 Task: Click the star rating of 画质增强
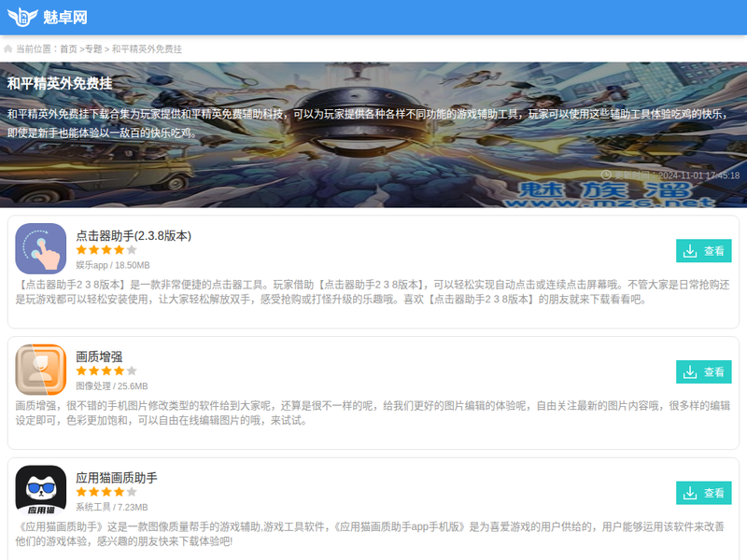coord(106,371)
